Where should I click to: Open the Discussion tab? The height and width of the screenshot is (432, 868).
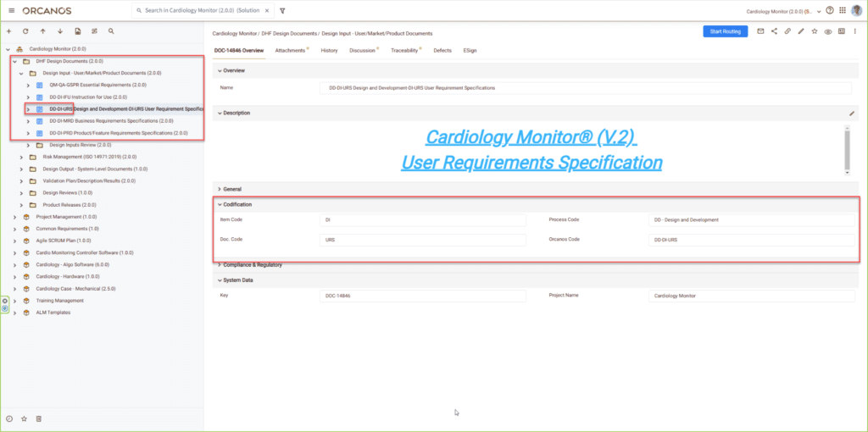(364, 50)
